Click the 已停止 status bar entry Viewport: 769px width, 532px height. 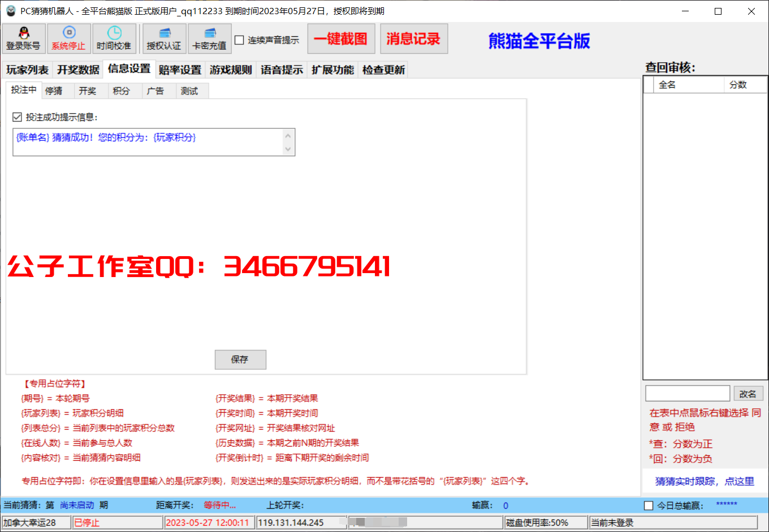[x=118, y=522]
